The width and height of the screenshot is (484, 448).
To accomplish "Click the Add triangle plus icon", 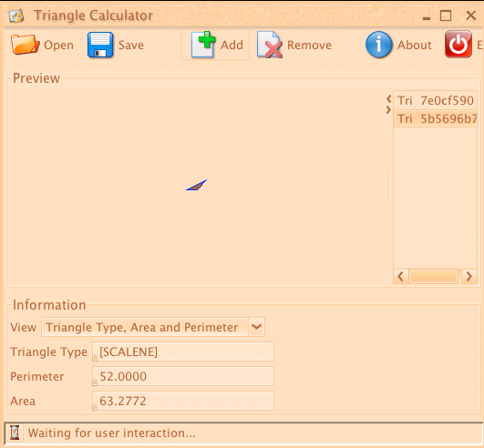I will [203, 45].
